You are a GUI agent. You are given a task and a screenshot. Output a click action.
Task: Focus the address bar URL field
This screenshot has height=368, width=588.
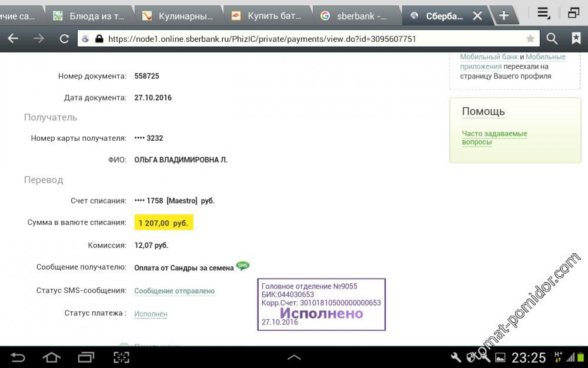pos(308,38)
